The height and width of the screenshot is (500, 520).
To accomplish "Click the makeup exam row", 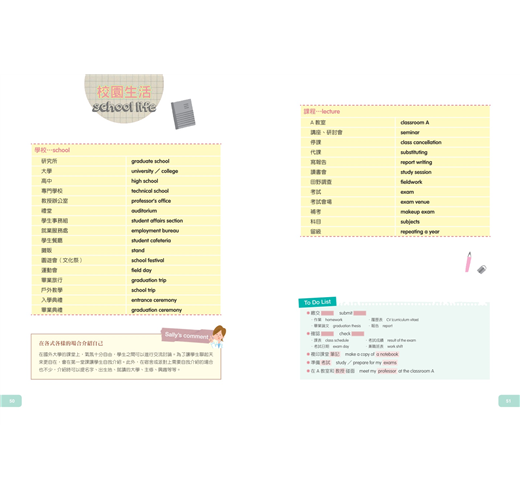I will tap(395, 212).
